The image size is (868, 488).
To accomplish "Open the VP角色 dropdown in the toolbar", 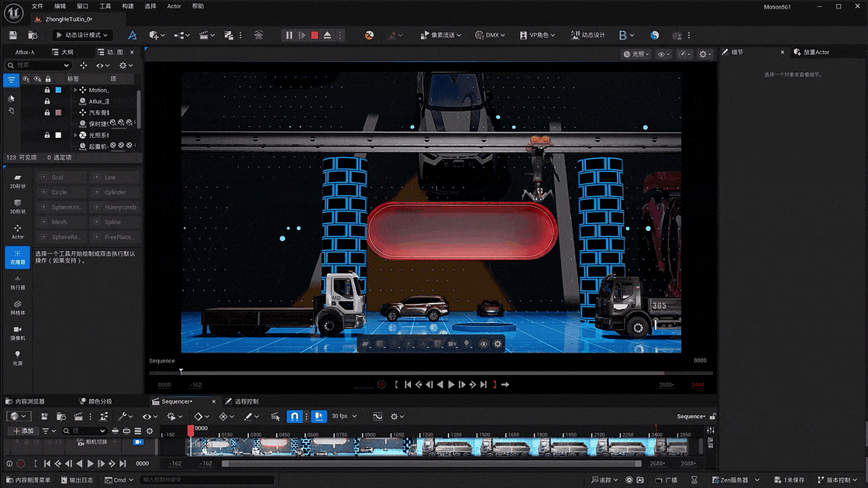I will (x=536, y=34).
